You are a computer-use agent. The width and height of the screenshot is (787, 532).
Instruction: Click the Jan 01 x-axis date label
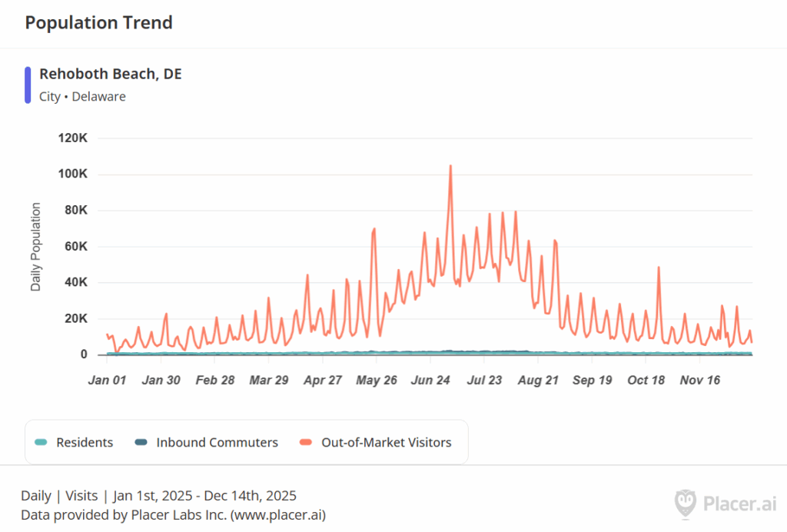click(x=108, y=380)
